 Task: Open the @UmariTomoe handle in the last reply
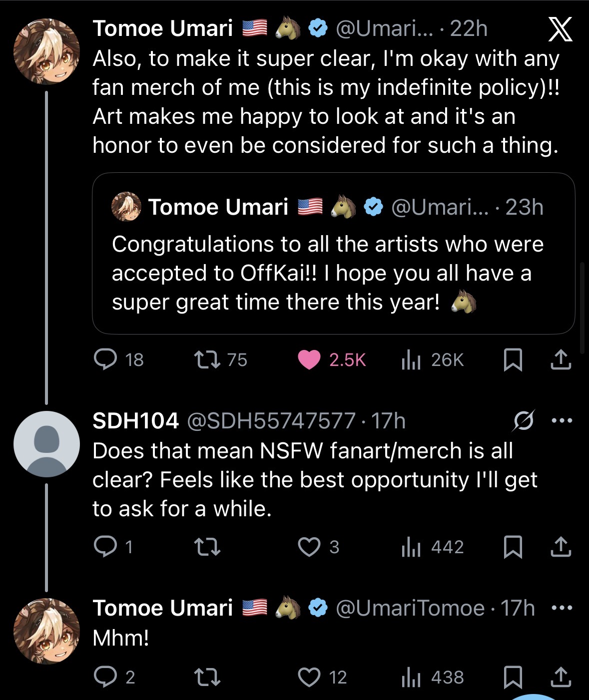[x=410, y=608]
